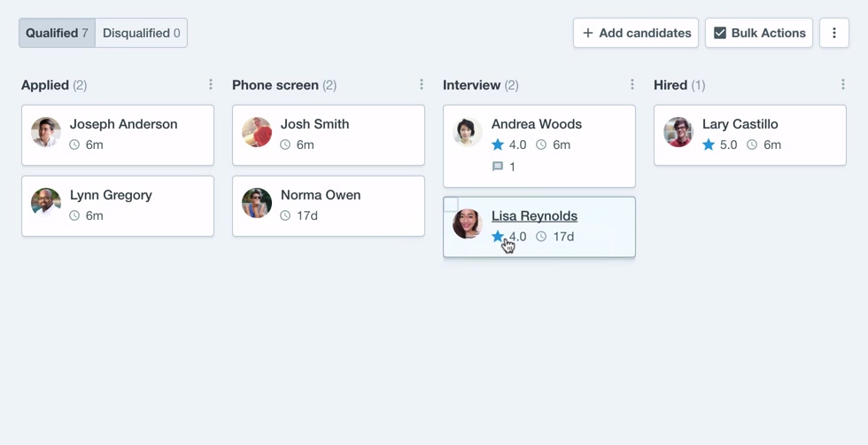Switch to the Qualified tab
The width and height of the screenshot is (868, 445).
(x=57, y=33)
